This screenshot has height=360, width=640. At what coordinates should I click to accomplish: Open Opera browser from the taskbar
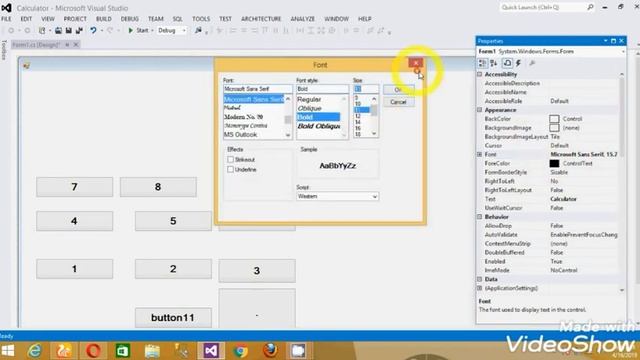click(93, 350)
